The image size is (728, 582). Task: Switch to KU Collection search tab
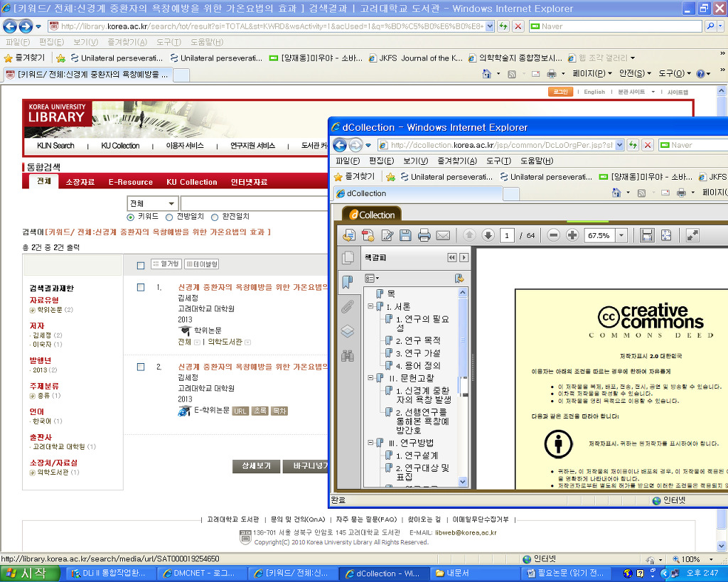[192, 182]
